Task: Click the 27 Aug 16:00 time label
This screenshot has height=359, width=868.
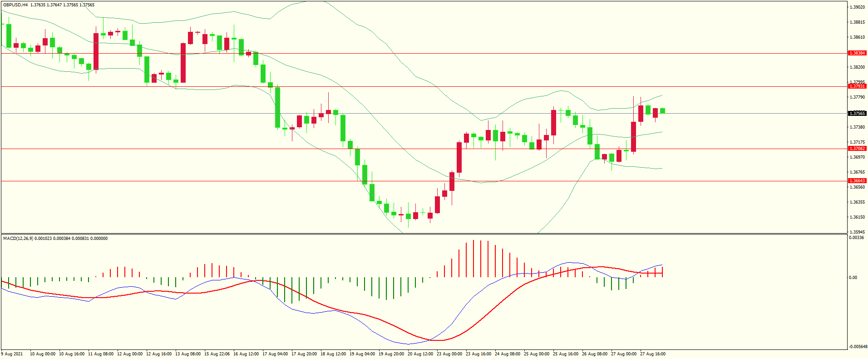Action: click(653, 354)
